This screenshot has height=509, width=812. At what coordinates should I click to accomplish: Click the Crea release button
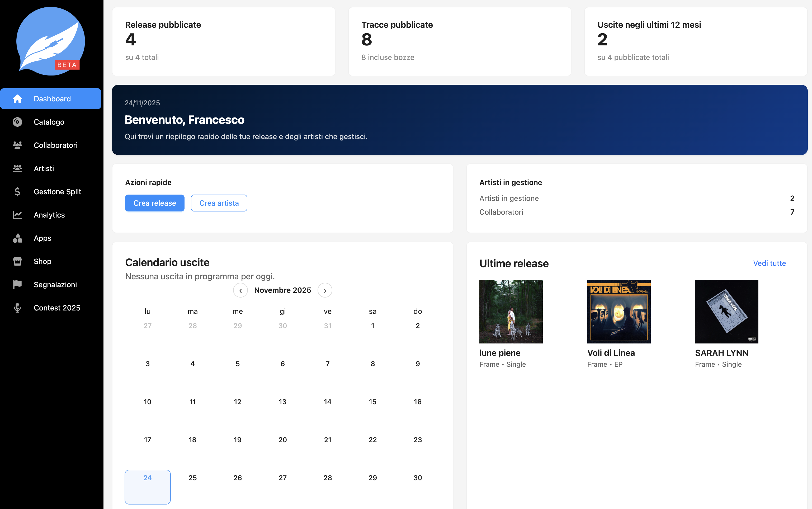(154, 203)
